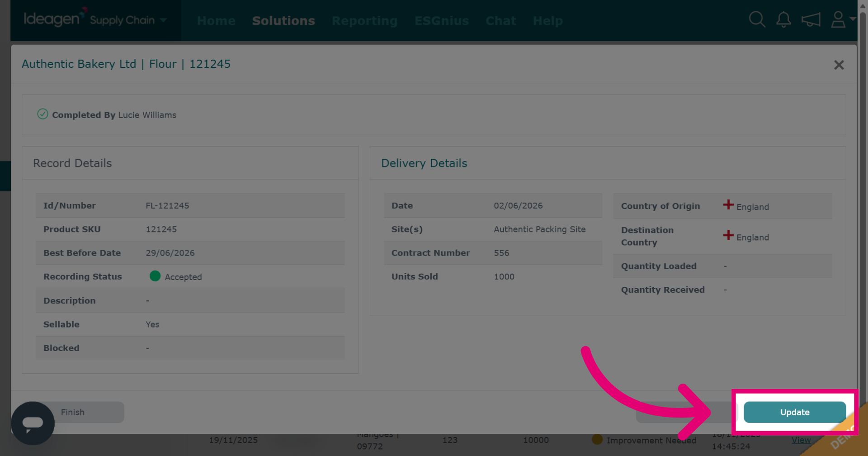Open the announcements megaphone icon

pyautogui.click(x=811, y=20)
